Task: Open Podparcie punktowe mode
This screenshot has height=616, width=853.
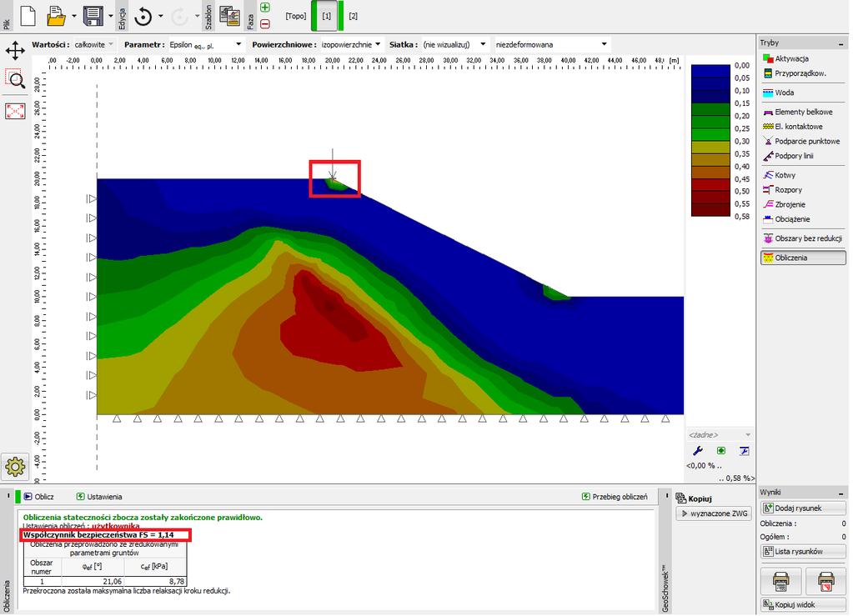Action: pos(803,141)
